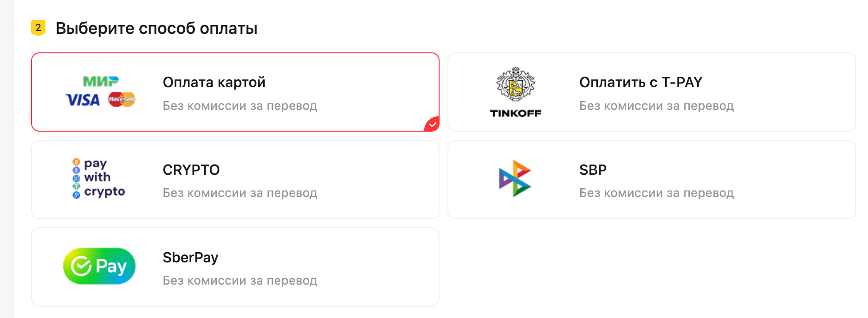Screen dimensions: 868x318
Task: Click the red selected checkmark badge
Action: (x=432, y=124)
